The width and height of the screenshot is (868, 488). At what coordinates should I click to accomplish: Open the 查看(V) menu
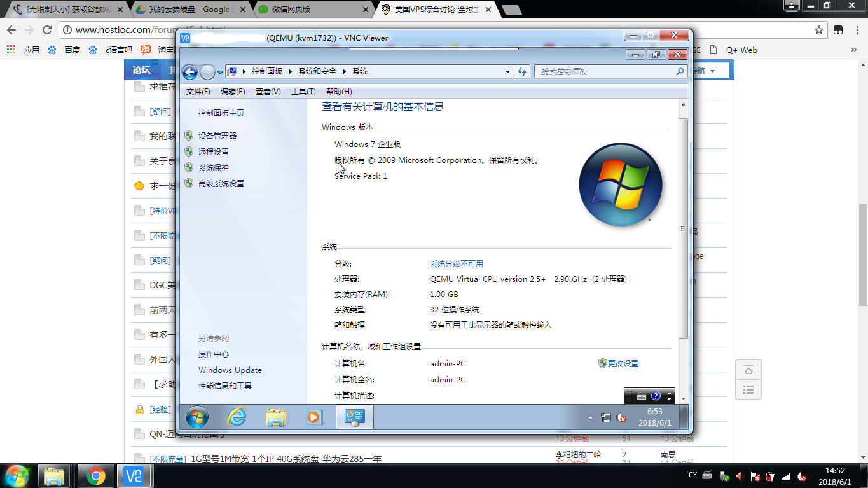click(268, 92)
